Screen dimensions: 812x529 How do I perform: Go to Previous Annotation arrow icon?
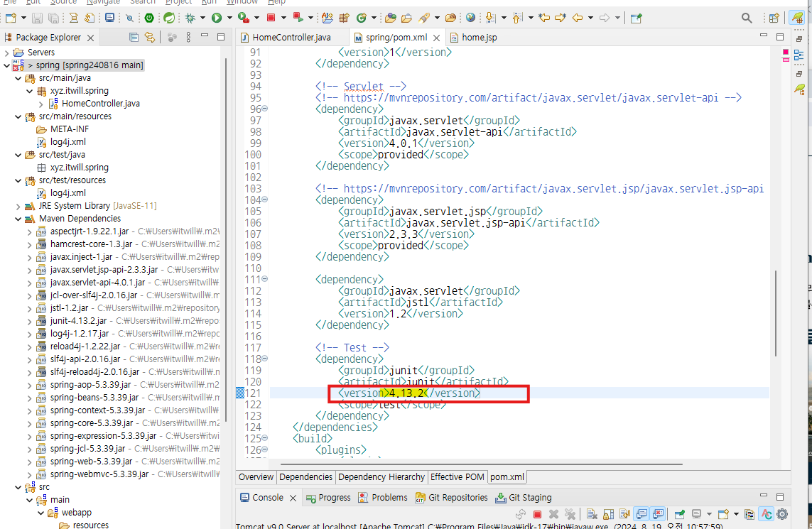click(516, 18)
